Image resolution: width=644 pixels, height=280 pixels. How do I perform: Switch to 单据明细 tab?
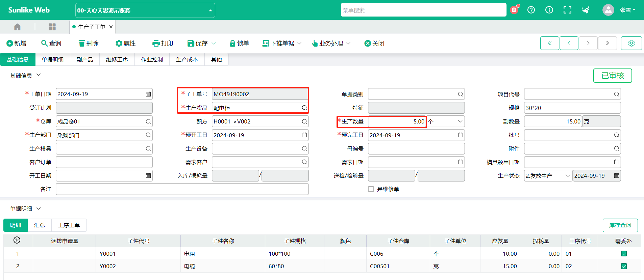53,59
